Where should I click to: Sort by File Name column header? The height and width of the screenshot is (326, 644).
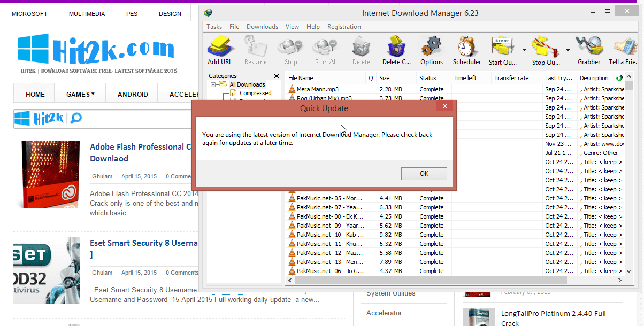click(x=325, y=78)
